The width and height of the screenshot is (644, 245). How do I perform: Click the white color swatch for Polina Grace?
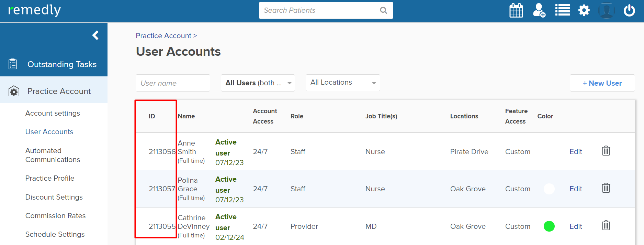coord(549,189)
